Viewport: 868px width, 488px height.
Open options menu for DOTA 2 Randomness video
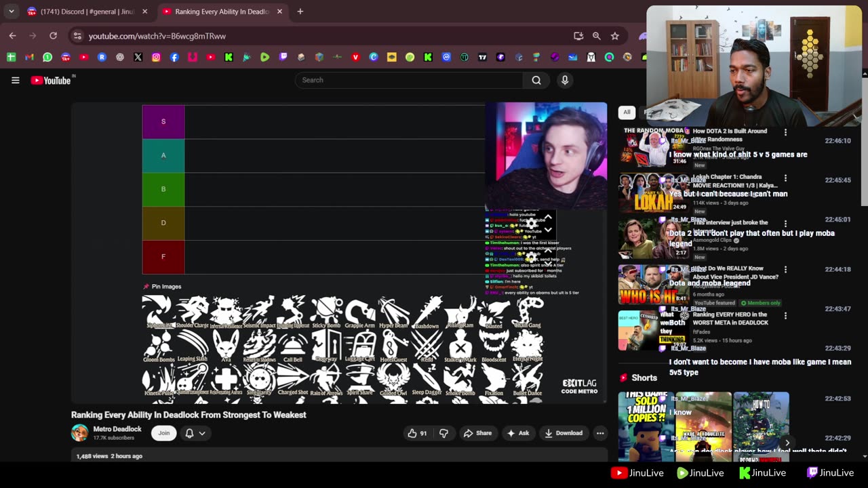click(785, 133)
